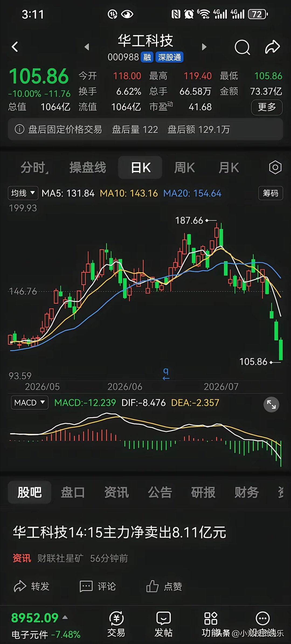Tap 市盈 PE ratio value 41.68

[x=200, y=107]
